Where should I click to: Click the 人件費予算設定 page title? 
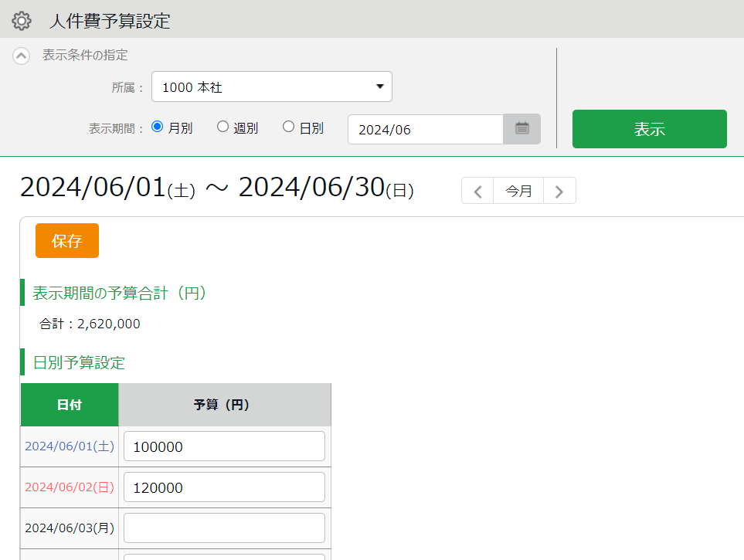point(110,21)
